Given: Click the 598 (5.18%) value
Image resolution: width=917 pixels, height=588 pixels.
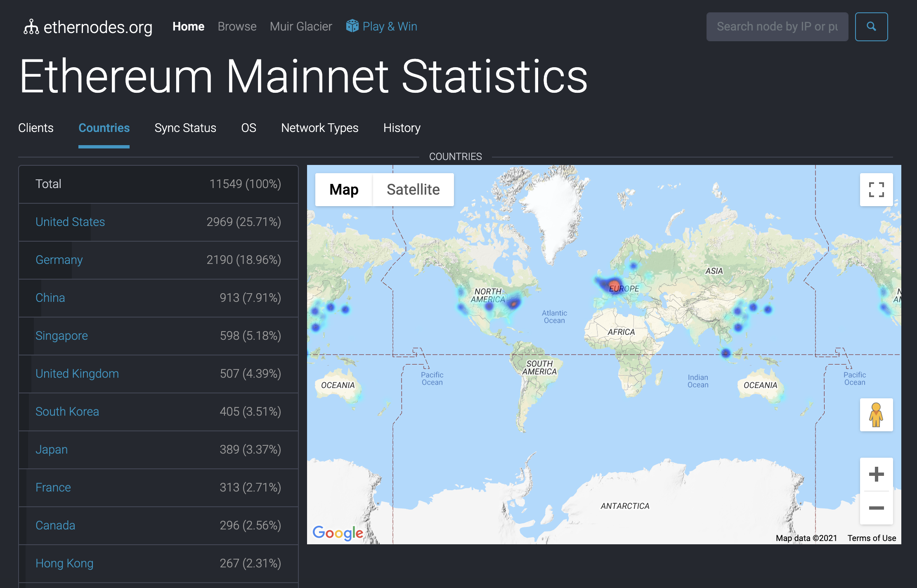Looking at the screenshot, I should (251, 336).
